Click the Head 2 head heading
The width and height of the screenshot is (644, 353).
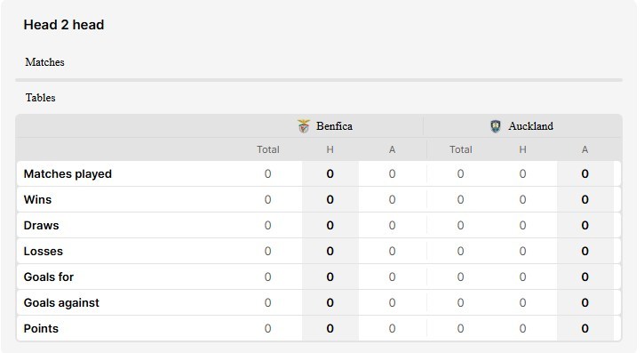click(64, 25)
